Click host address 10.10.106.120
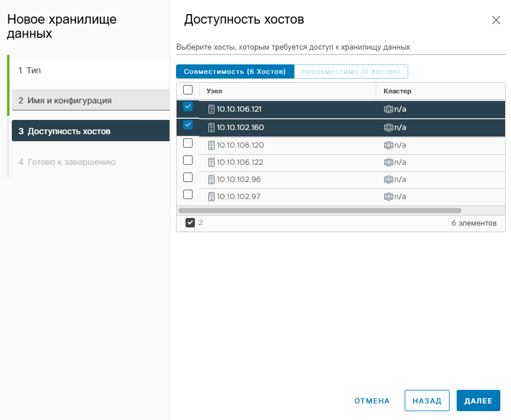The image size is (511, 420). [x=240, y=145]
